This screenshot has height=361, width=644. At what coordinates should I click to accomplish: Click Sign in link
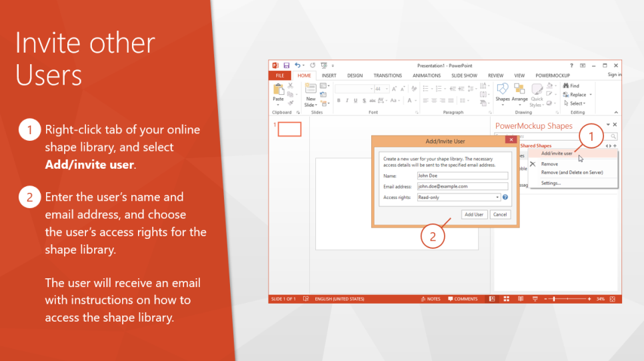pyautogui.click(x=615, y=75)
